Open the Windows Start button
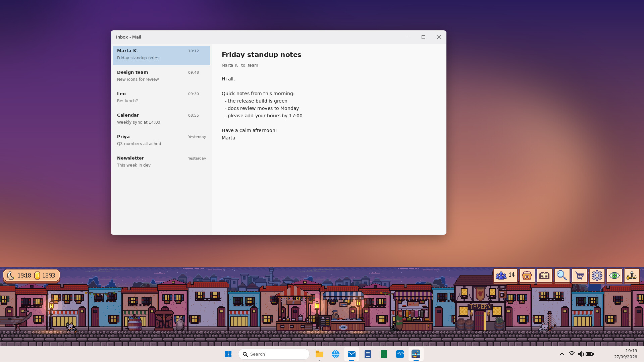 tap(228, 354)
